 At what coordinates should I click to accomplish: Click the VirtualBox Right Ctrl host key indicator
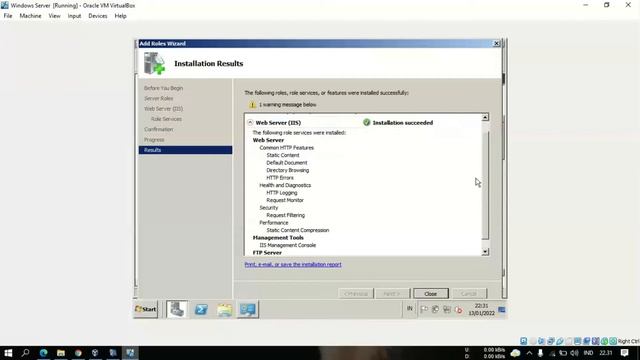click(x=628, y=341)
